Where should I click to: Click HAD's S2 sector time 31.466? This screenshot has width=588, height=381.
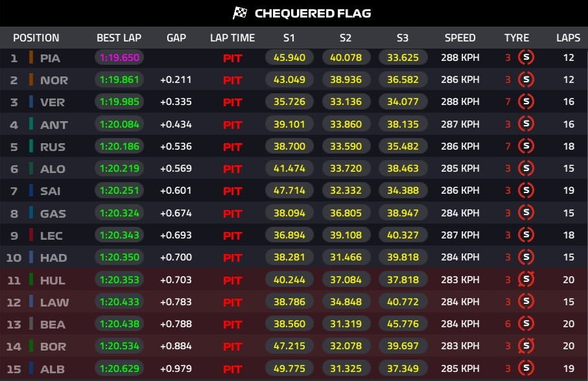tap(346, 257)
